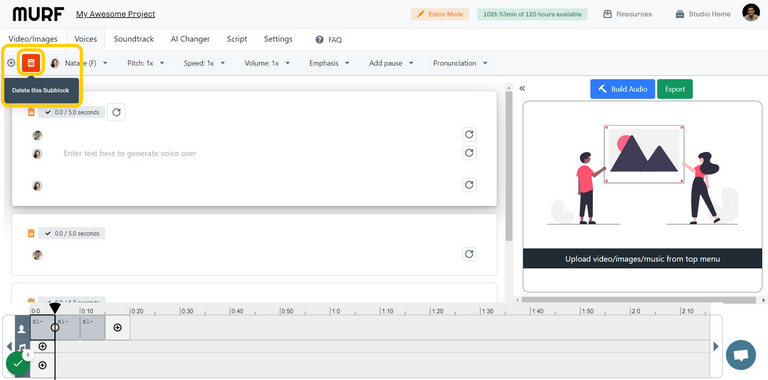Regenerate the male-voiced subblock in the first block
The image size is (768, 380).
[469, 134]
